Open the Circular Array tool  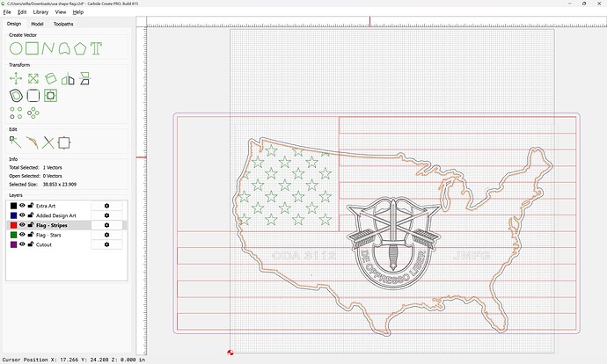33,113
